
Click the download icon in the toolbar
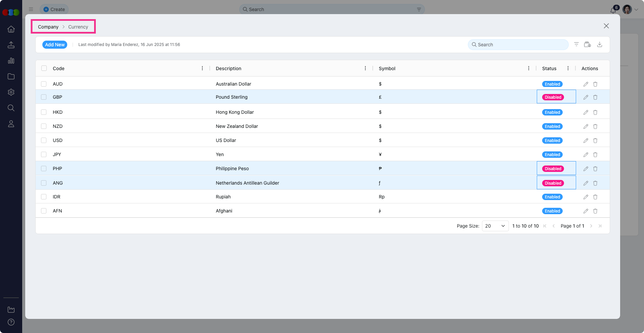click(599, 45)
